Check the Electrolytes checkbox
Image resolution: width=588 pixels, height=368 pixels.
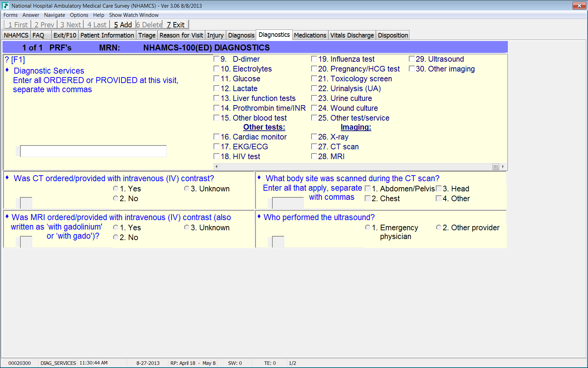[217, 69]
